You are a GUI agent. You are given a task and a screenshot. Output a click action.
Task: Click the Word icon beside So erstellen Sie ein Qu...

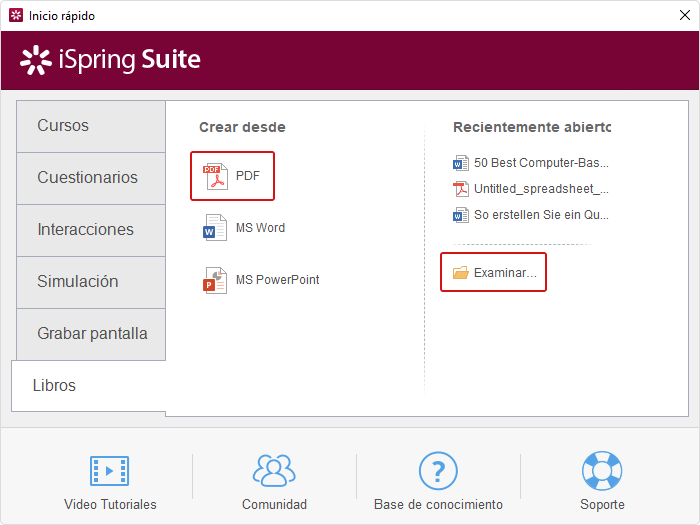pyautogui.click(x=461, y=215)
